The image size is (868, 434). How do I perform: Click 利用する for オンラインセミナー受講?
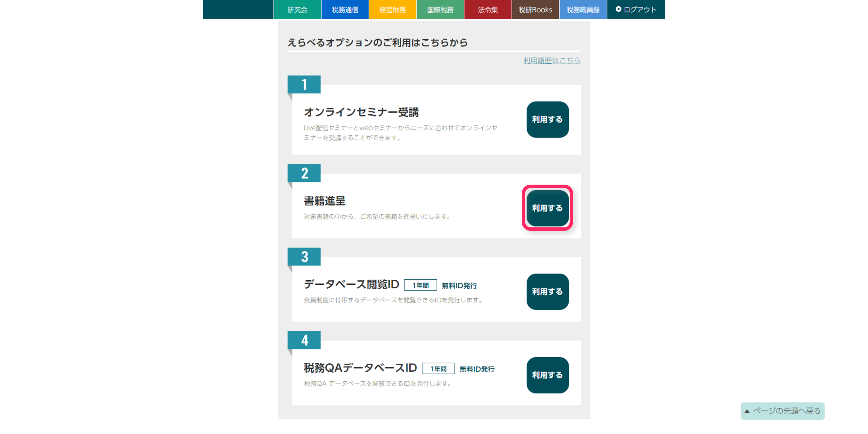point(547,119)
